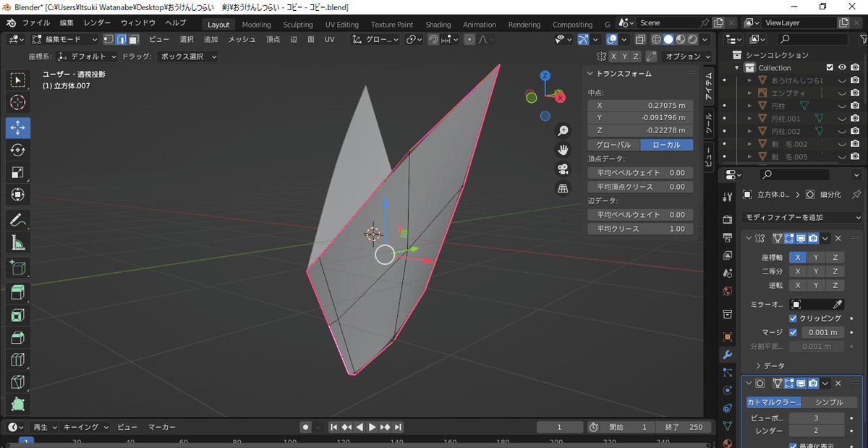Collapse the トランスフォーム panel
The width and height of the screenshot is (868, 448).
click(590, 74)
